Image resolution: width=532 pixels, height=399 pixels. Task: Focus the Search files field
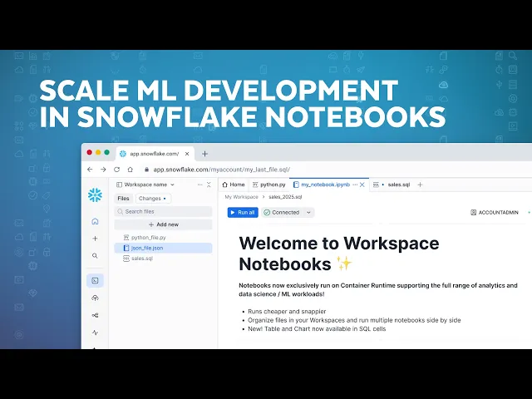tap(164, 211)
